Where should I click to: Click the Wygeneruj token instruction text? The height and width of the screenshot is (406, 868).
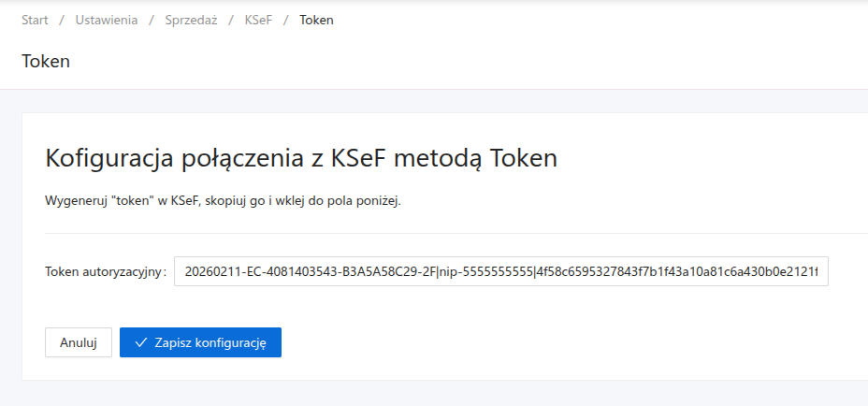tap(223, 201)
